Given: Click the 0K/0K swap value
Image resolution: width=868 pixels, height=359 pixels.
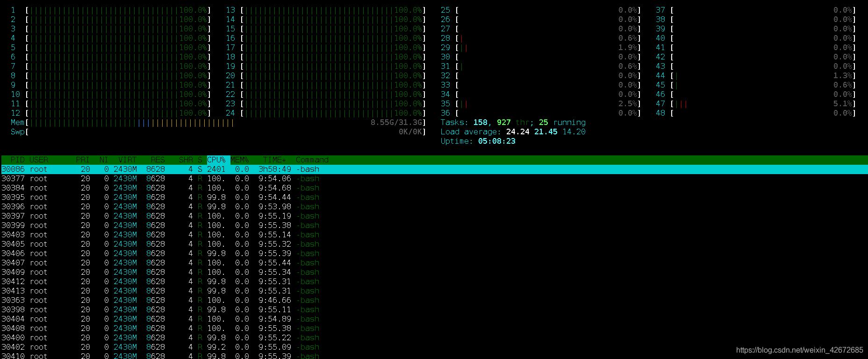Looking at the screenshot, I should pos(410,132).
